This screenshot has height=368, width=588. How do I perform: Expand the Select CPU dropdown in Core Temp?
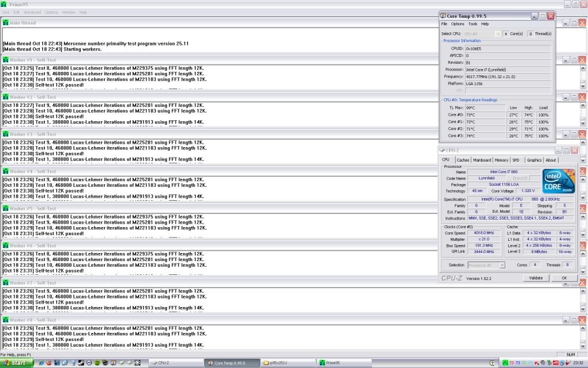[497, 34]
